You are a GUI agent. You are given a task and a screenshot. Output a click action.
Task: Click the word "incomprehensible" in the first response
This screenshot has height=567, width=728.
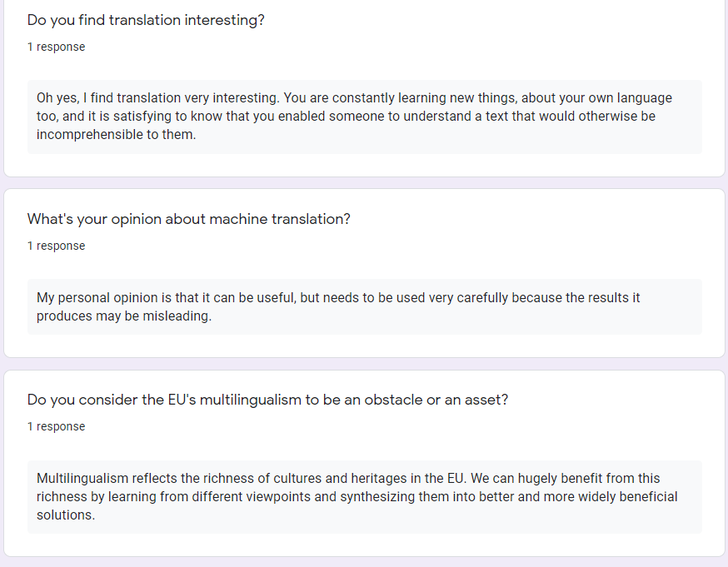click(x=90, y=135)
